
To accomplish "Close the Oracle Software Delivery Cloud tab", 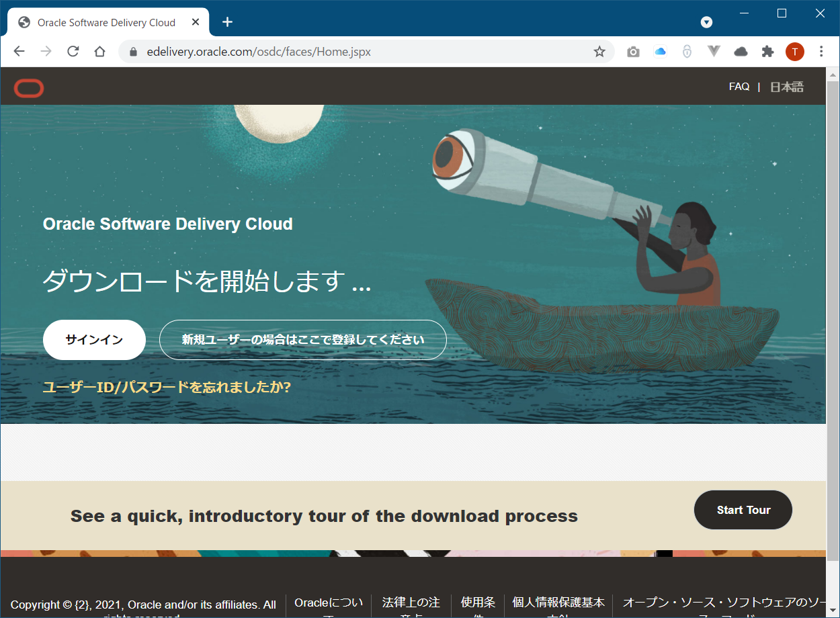I will pyautogui.click(x=196, y=22).
